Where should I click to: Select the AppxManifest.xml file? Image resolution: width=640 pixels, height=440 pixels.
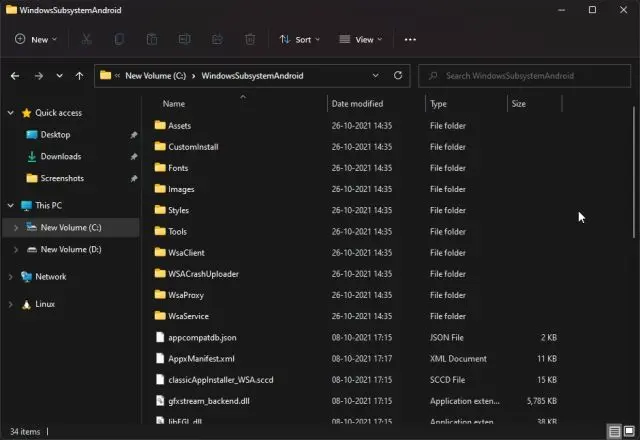tap(201, 358)
